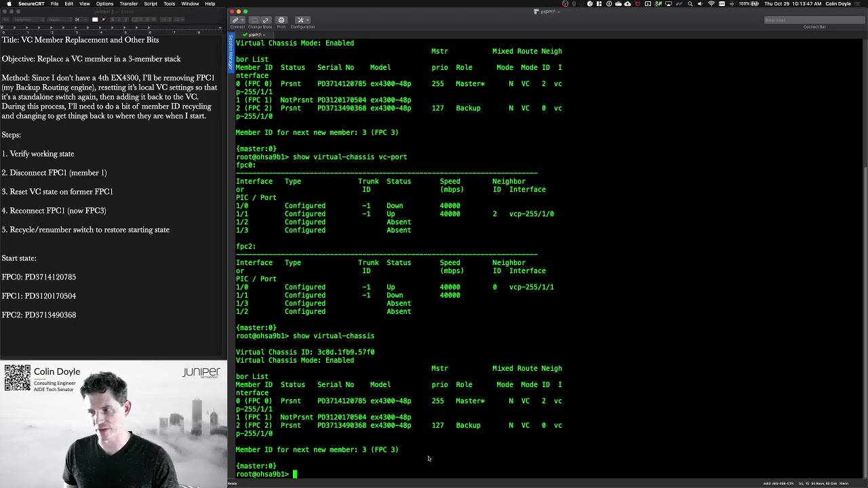Open the Window menu
The image size is (868, 488).
point(190,3)
